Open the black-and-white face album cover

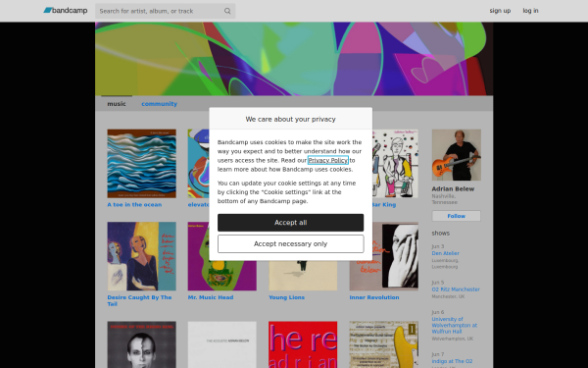pyautogui.click(x=142, y=344)
